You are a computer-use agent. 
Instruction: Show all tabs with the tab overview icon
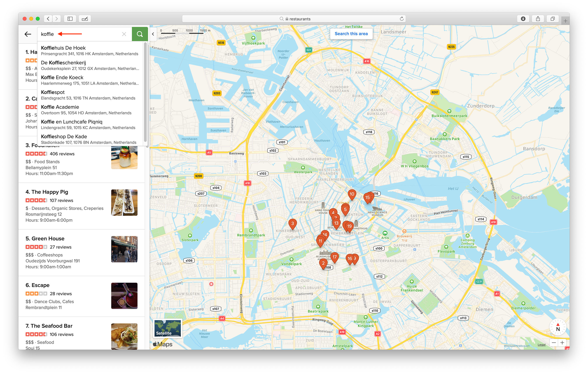click(553, 19)
